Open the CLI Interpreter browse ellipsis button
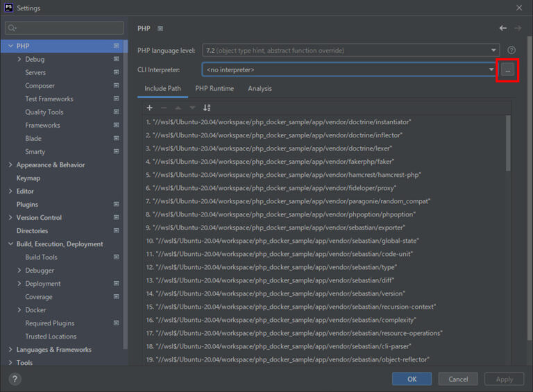 (507, 70)
